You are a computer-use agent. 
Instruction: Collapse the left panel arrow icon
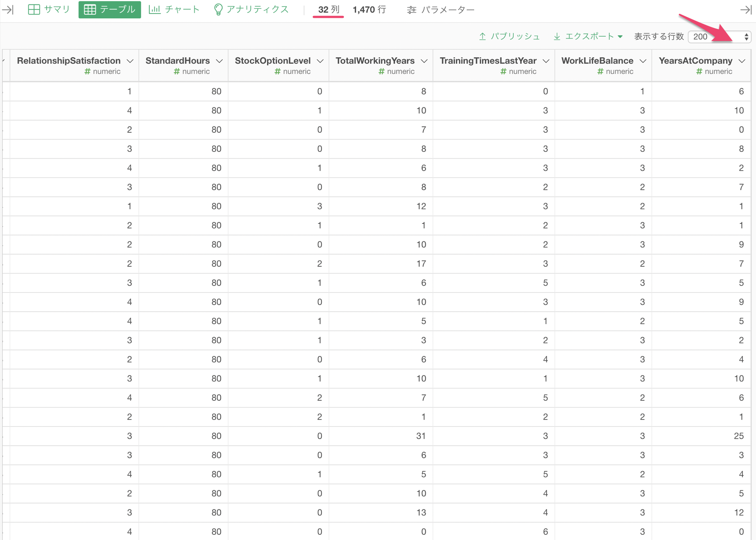click(8, 10)
